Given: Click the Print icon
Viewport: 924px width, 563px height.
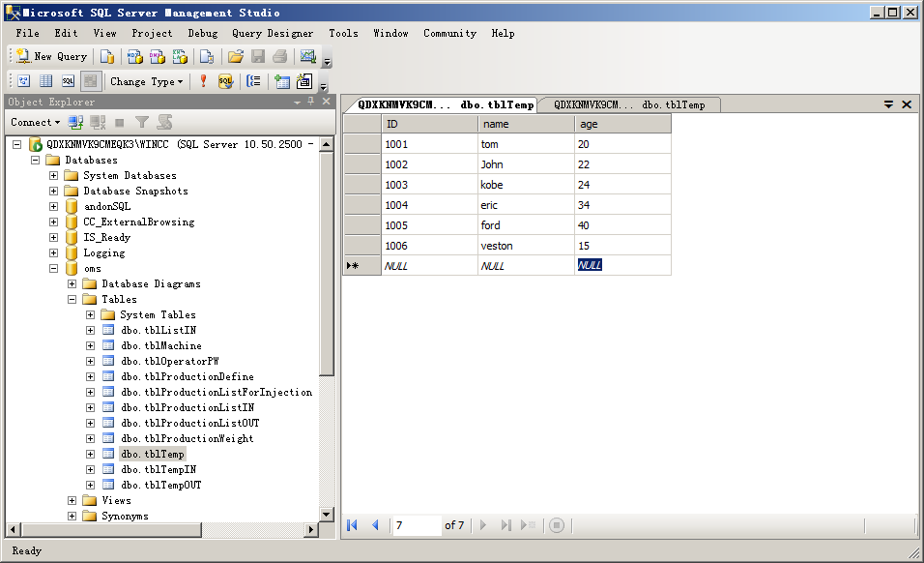Looking at the screenshot, I should coord(280,57).
